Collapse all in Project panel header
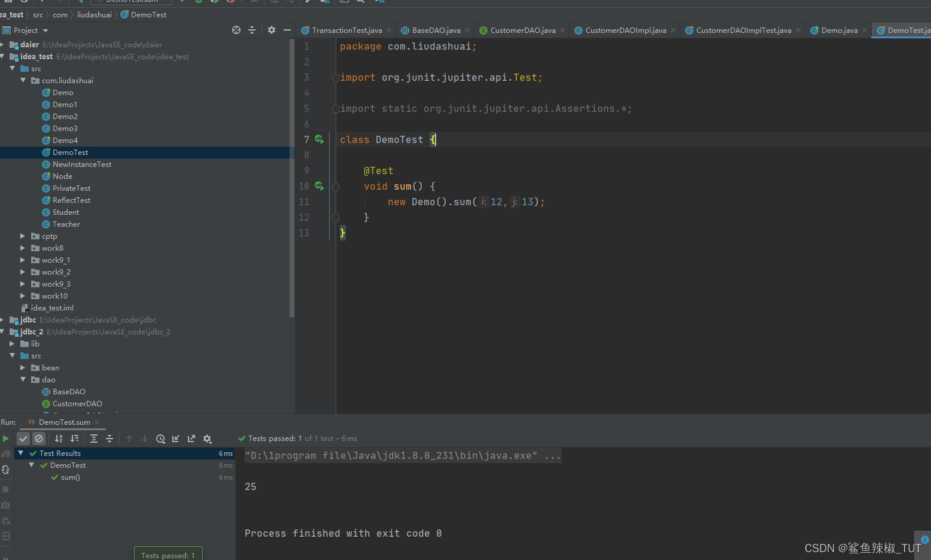This screenshot has width=931, height=560. [x=252, y=30]
